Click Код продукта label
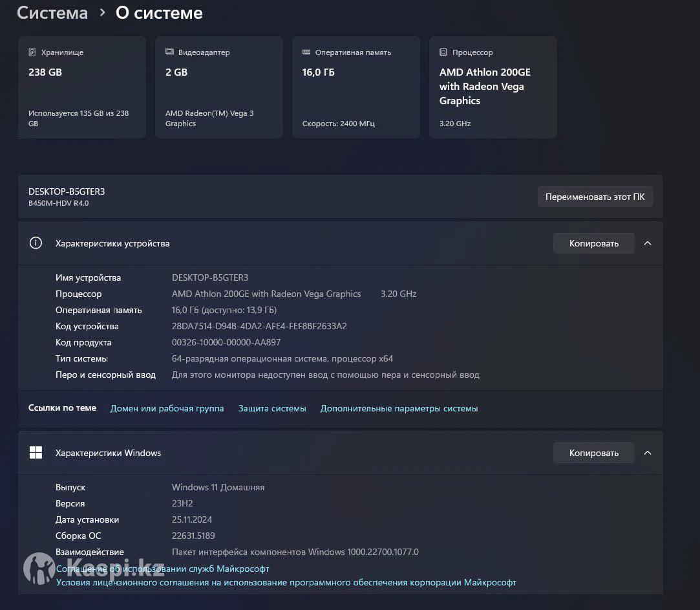The height and width of the screenshot is (610, 700). click(83, 342)
